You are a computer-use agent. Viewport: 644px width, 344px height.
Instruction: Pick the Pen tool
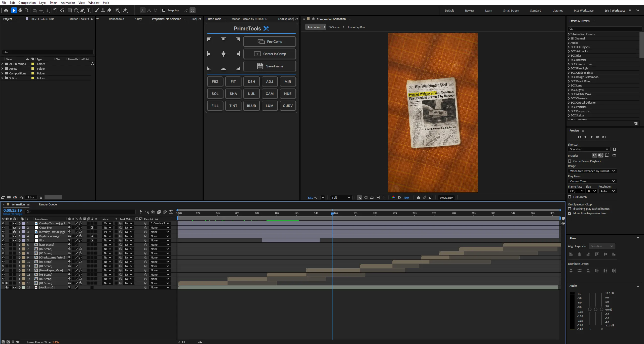click(x=82, y=10)
